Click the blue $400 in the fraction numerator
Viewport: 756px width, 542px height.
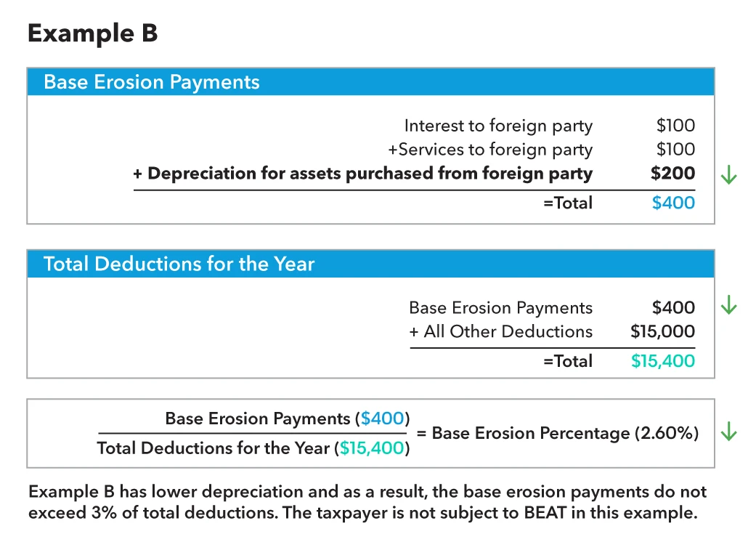click(382, 418)
